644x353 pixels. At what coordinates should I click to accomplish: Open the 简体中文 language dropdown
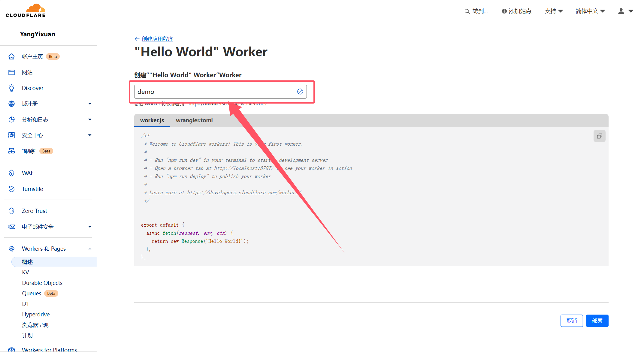590,11
